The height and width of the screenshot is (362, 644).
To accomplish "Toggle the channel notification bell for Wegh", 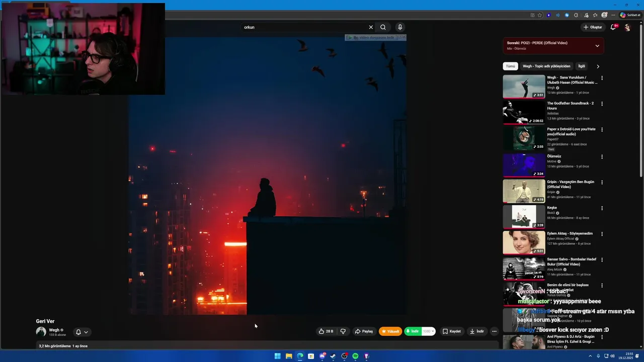I will 78,332.
